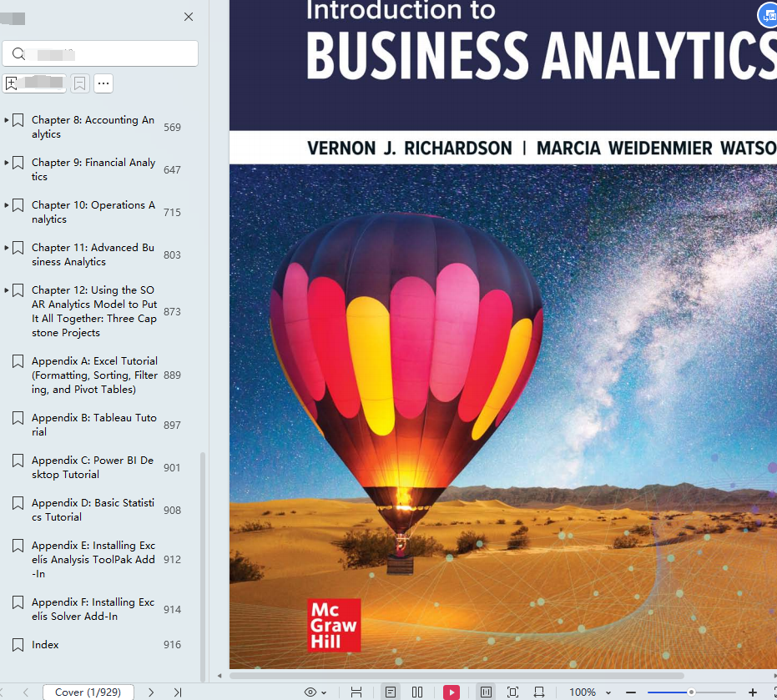Open Chapter 12 SOAR Analytics Model bookmark
This screenshot has width=777, height=700.
94,311
